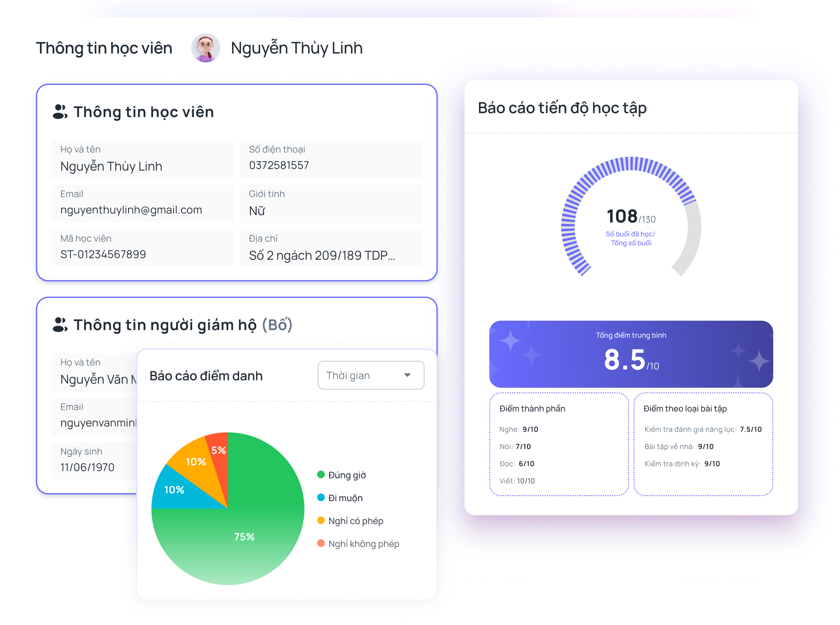Click the people icon beside Thông tin học viên
The width and height of the screenshot is (840, 625).
tap(60, 112)
